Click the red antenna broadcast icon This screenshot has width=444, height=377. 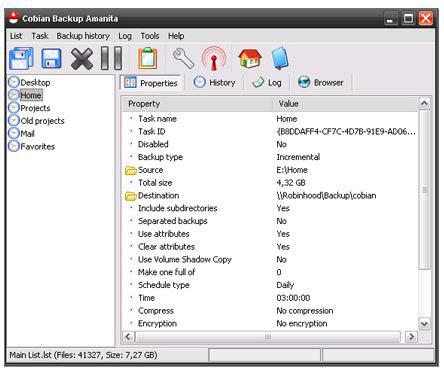pos(214,58)
